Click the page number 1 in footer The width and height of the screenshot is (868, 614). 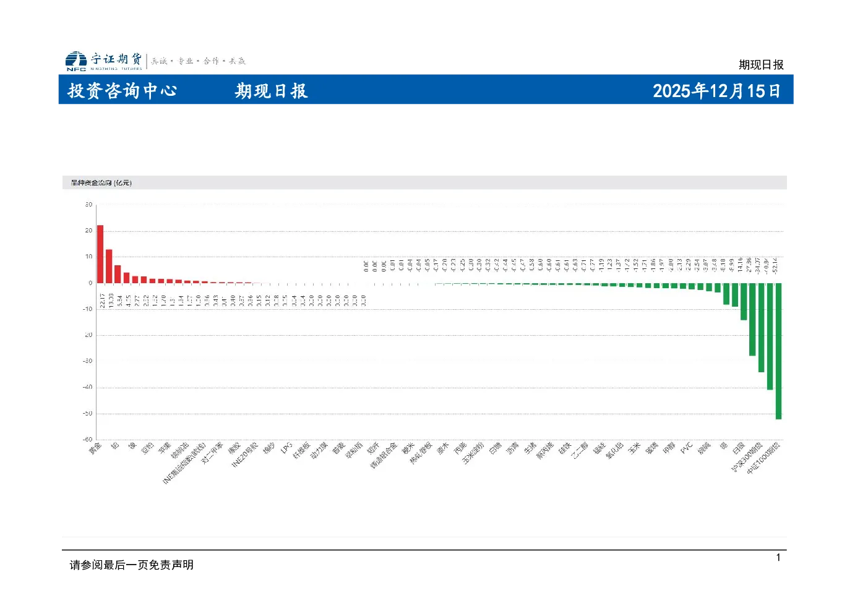coord(778,558)
